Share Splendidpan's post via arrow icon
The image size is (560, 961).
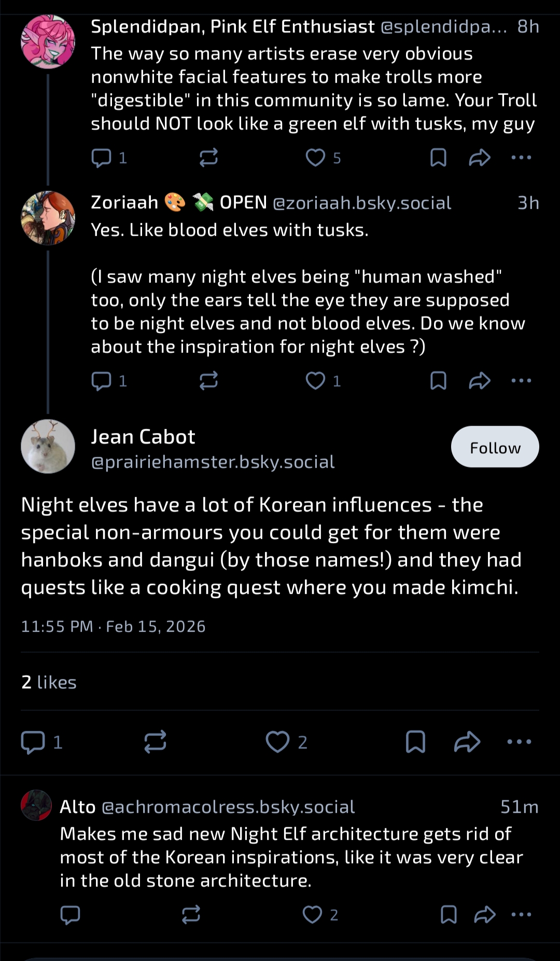point(480,158)
